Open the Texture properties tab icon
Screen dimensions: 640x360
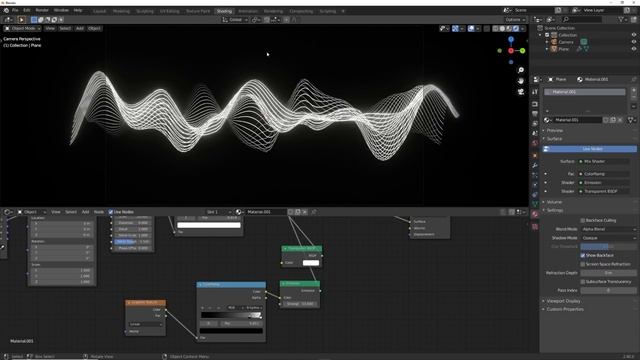point(535,227)
